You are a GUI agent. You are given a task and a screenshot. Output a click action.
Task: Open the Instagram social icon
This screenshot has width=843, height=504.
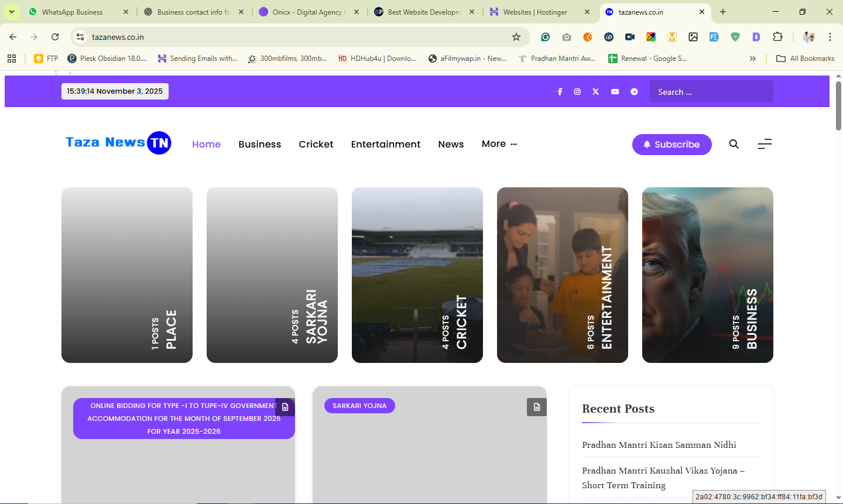click(577, 92)
